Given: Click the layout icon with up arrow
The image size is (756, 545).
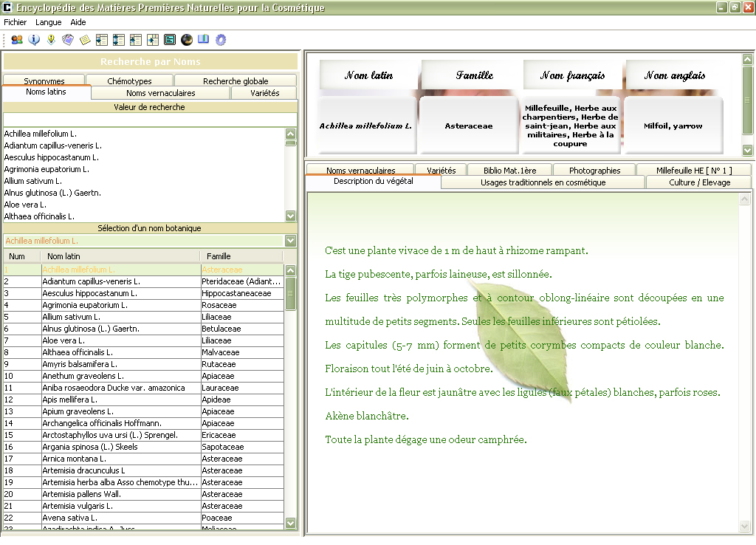Looking at the screenshot, I should [136, 40].
